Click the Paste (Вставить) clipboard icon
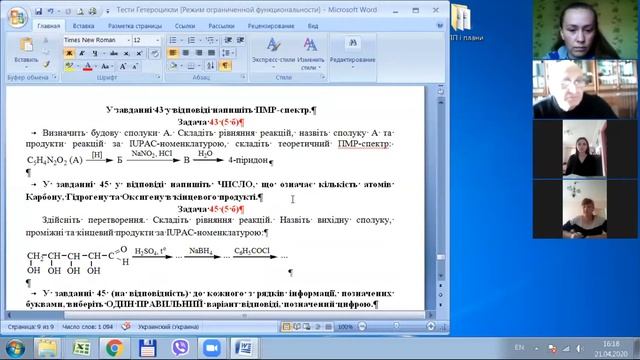This screenshot has width=640, height=360. click(26, 45)
